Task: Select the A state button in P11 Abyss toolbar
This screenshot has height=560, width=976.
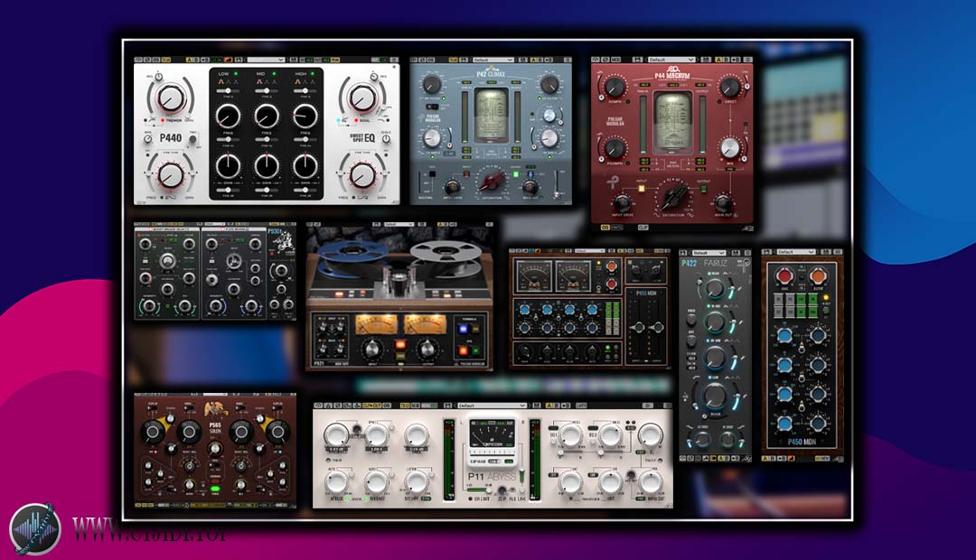Action: tap(549, 406)
